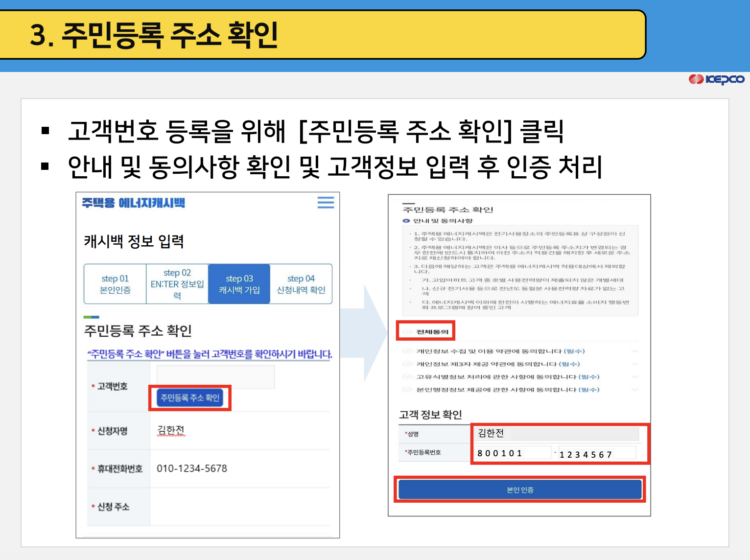Click the 고객번호 input field

pos(215,377)
